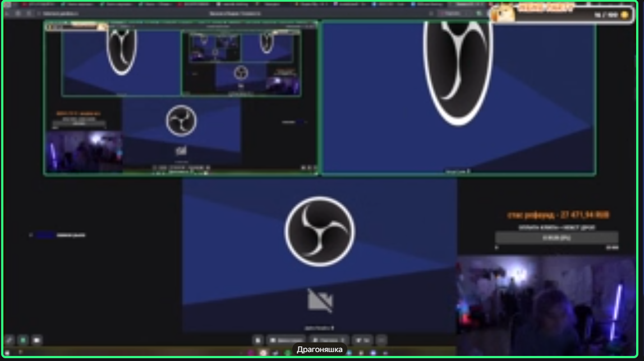Select the large OBS logo tile at top-right
Viewport: 644px width, 361px height.
pos(458,98)
